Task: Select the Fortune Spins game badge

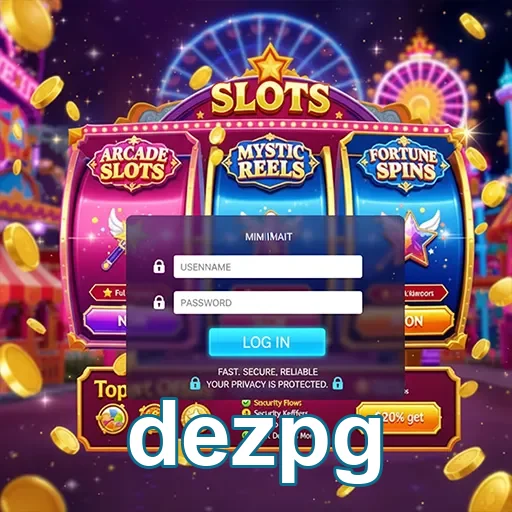Action: [403, 164]
